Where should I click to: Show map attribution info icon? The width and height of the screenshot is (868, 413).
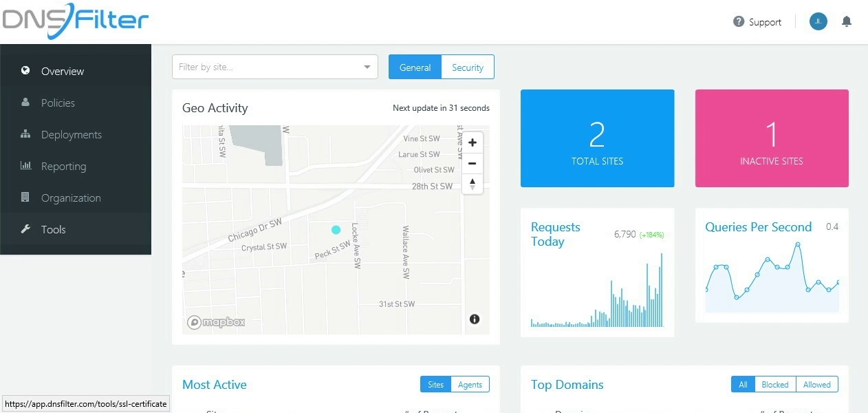475,319
